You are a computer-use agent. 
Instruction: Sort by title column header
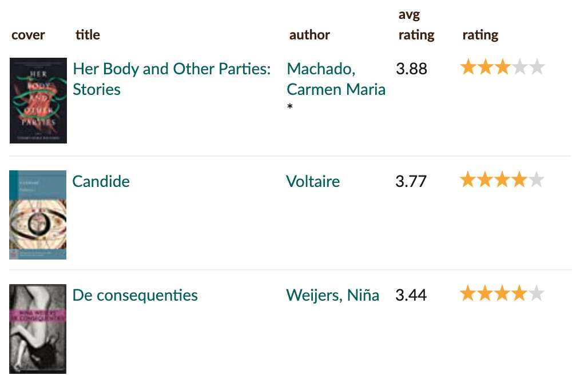coord(88,35)
